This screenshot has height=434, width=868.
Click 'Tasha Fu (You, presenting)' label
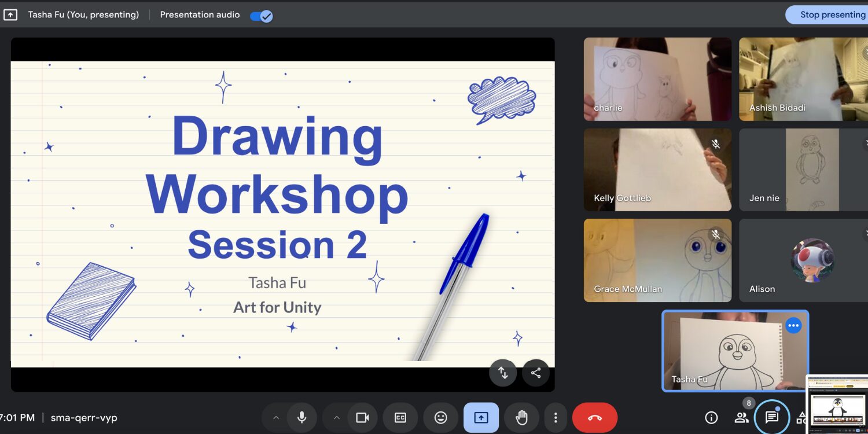click(83, 15)
